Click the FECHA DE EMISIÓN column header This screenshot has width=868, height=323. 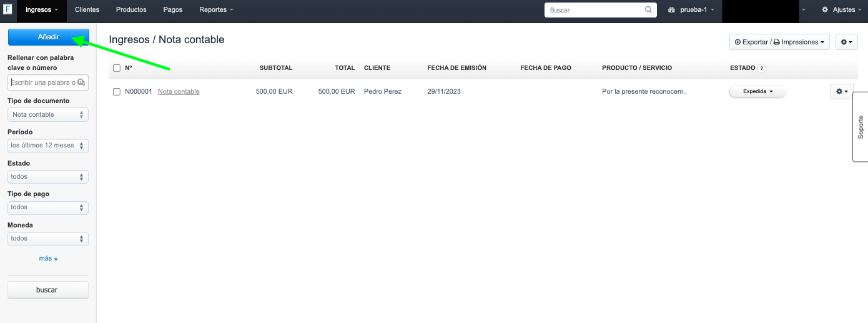[456, 68]
